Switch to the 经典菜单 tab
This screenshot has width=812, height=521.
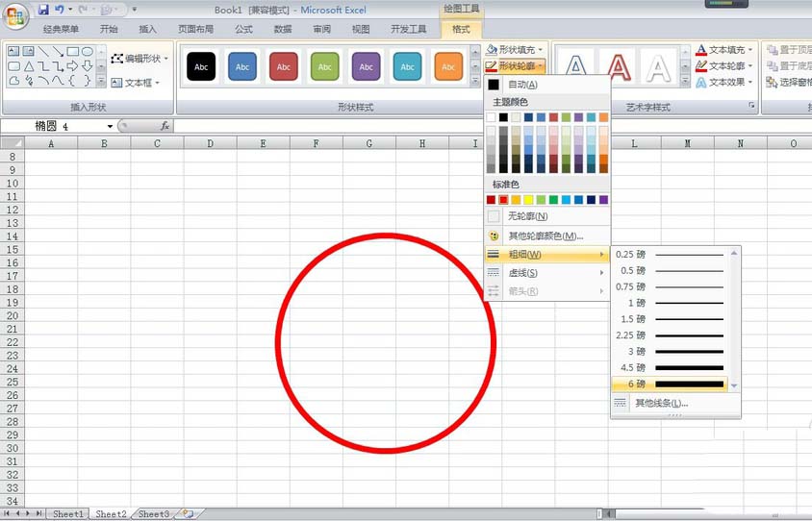62,29
